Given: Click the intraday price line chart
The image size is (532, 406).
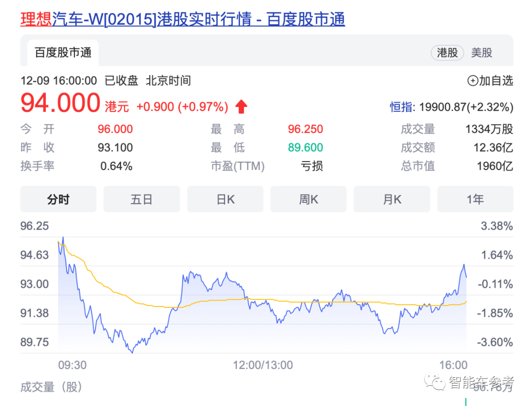Looking at the screenshot, I should [x=262, y=295].
